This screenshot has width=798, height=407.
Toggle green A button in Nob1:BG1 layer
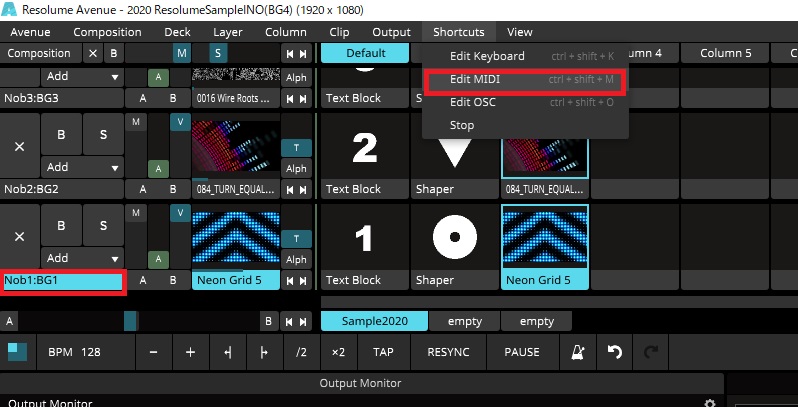pos(158,259)
